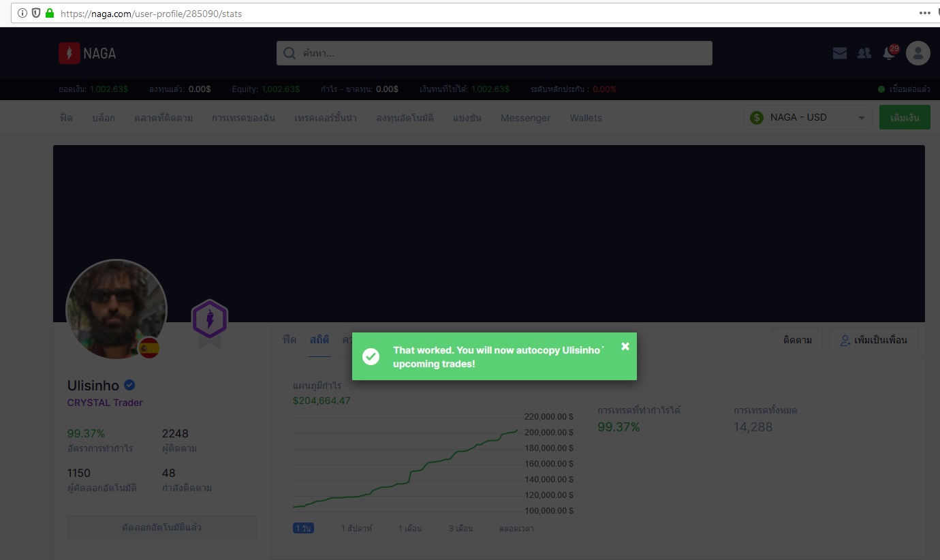940x560 pixels.
Task: Click the green เติมเงิน deposit button
Action: click(x=905, y=117)
